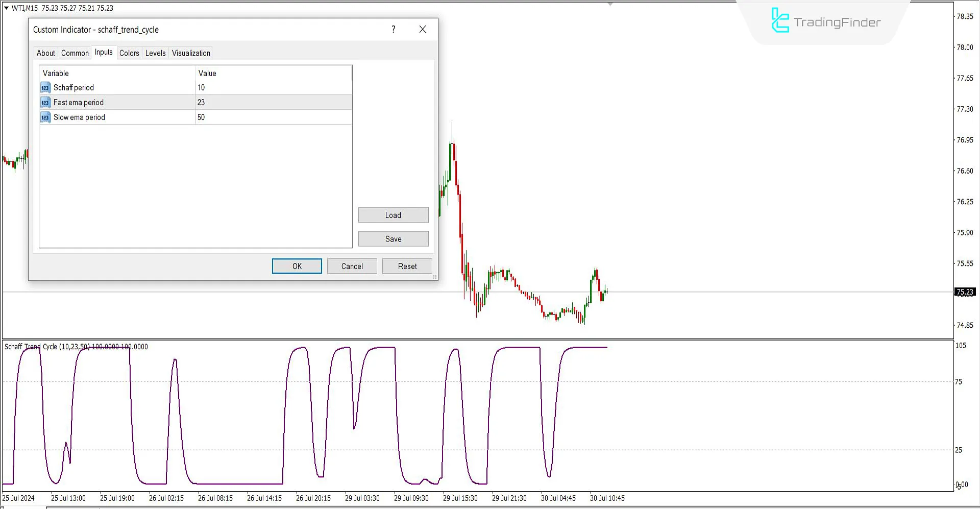Switch to the Colors tab

tap(129, 53)
